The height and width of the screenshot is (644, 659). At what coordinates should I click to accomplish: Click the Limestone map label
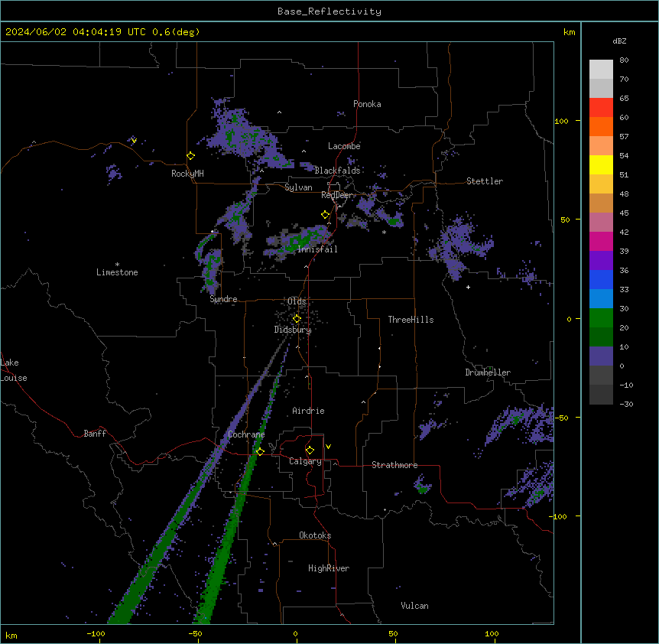[117, 272]
